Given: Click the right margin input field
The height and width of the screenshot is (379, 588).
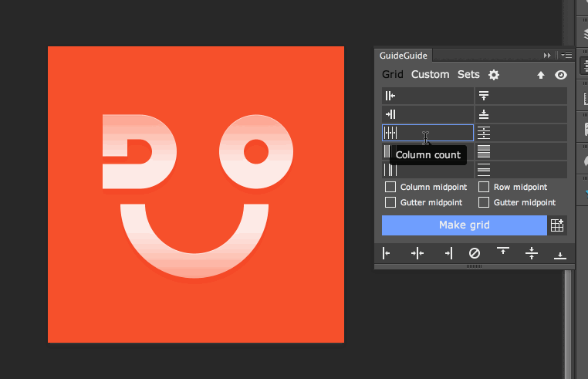Looking at the screenshot, I should tap(427, 114).
